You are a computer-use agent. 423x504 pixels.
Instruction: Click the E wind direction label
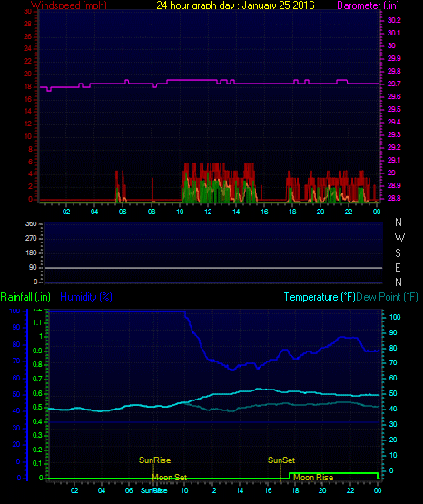pos(398,268)
